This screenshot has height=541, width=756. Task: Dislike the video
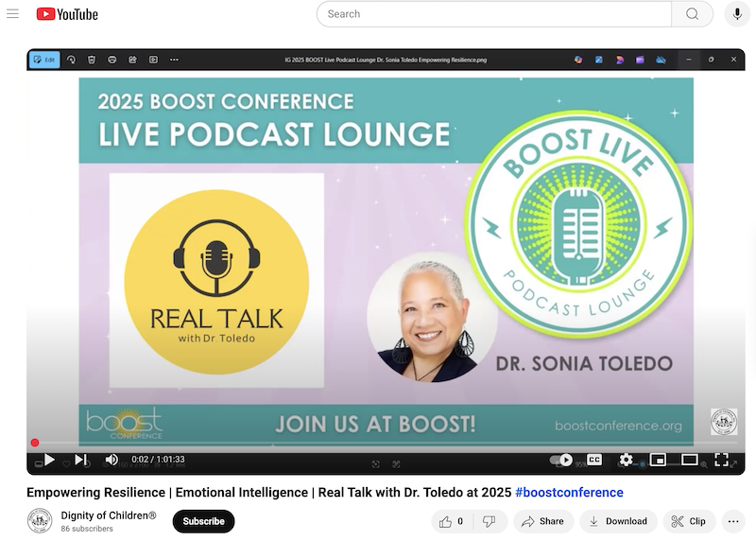[490, 521]
